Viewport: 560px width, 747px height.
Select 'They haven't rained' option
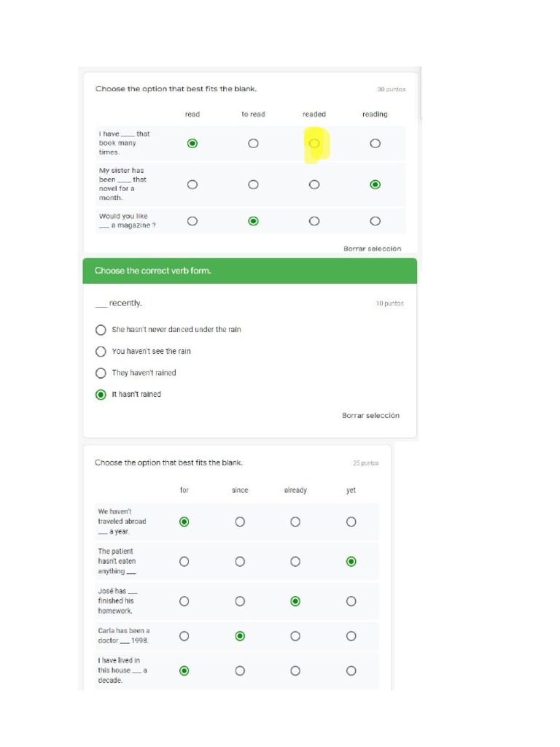[x=101, y=373]
